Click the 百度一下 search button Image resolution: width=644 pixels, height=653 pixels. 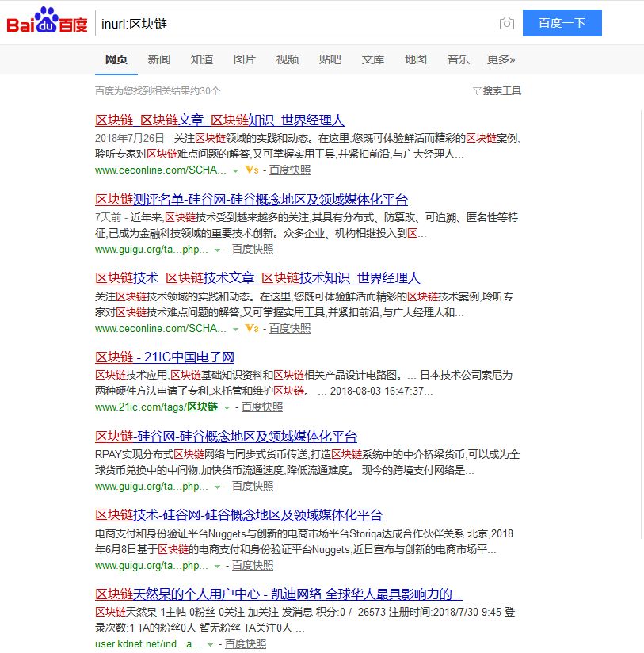click(562, 23)
